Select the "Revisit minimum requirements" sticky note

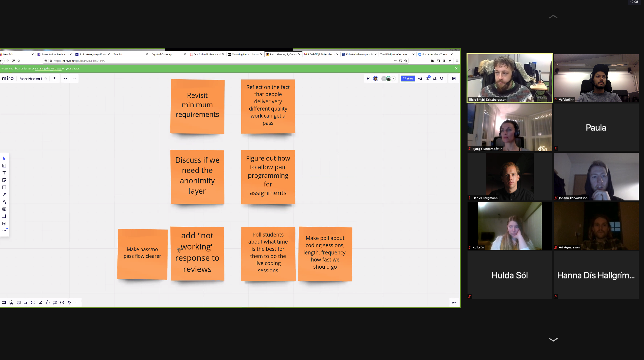pos(197,106)
